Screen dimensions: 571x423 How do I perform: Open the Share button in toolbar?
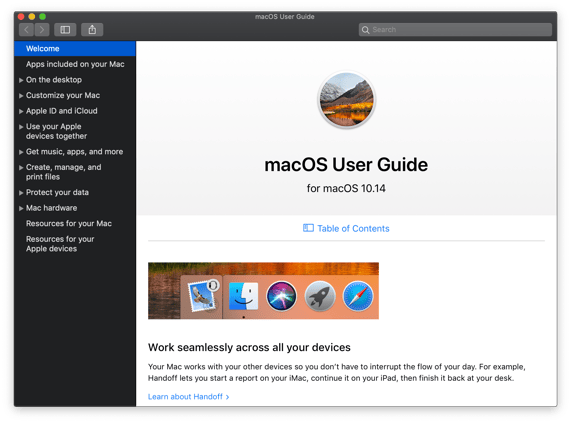(92, 30)
